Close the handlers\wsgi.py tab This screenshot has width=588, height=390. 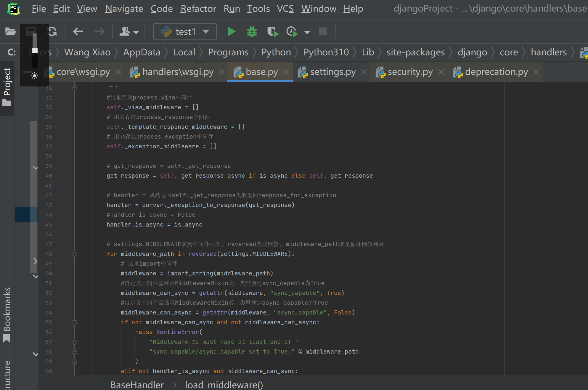point(221,72)
